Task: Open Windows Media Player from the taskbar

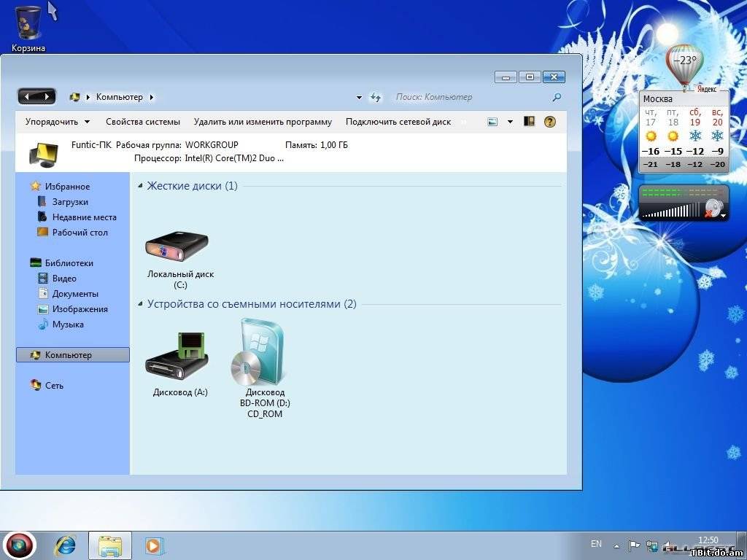Action: click(x=153, y=545)
